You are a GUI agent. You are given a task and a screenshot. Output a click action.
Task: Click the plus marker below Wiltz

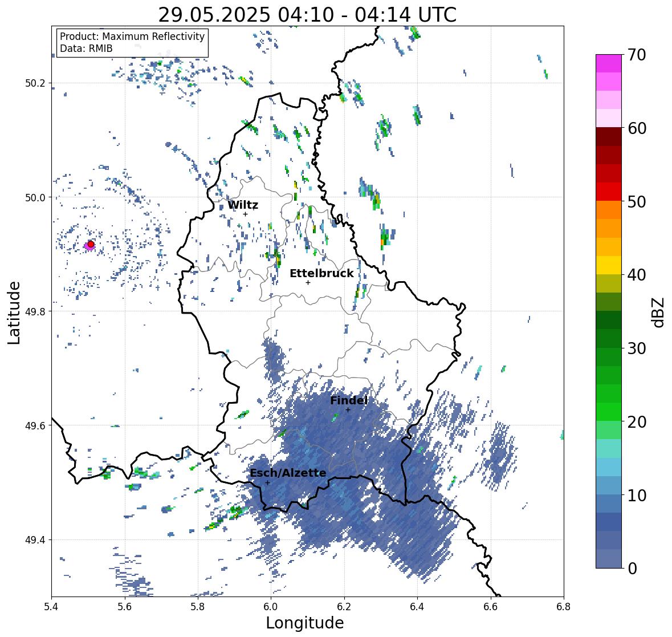pyautogui.click(x=245, y=214)
